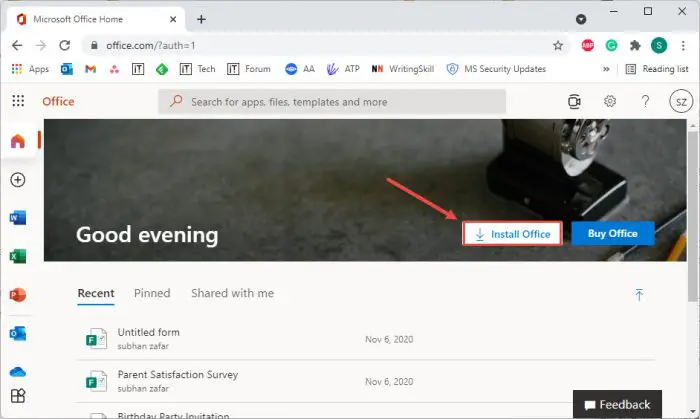Open a new browser tab
The width and height of the screenshot is (700, 419).
pos(201,19)
